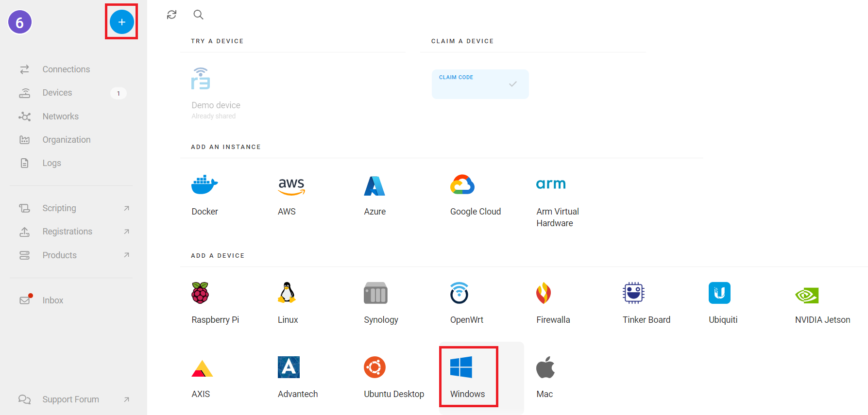Go to Networks in the sidebar
The height and width of the screenshot is (415, 868).
pyautogui.click(x=61, y=116)
